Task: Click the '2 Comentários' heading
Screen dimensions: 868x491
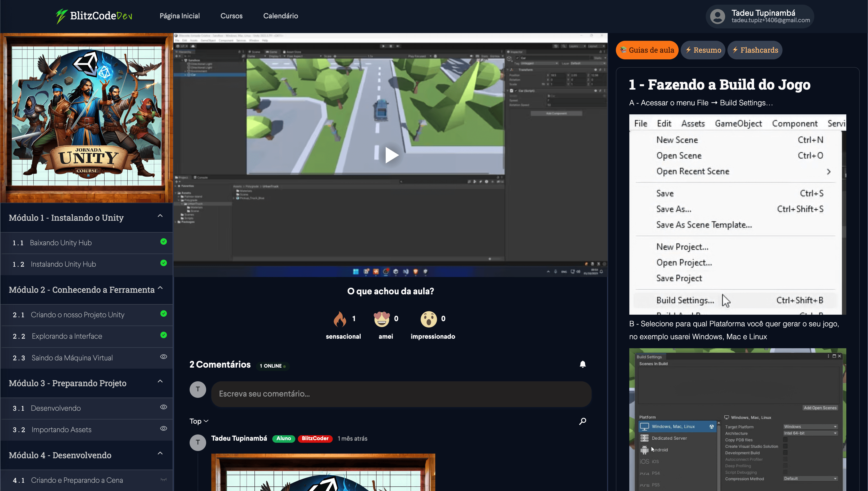Action: 220,365
